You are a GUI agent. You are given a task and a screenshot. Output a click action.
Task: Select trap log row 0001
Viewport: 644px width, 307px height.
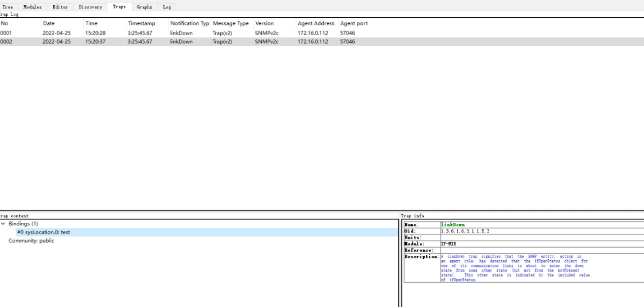[x=6, y=33]
